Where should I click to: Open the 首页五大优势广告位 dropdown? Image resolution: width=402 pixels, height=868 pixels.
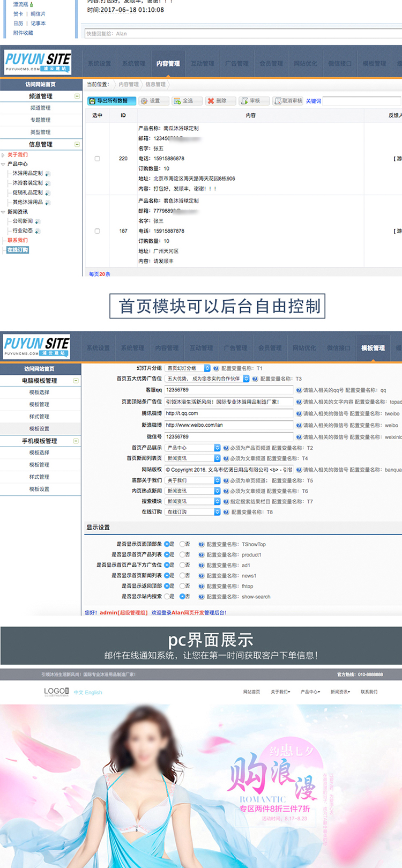pos(207,379)
